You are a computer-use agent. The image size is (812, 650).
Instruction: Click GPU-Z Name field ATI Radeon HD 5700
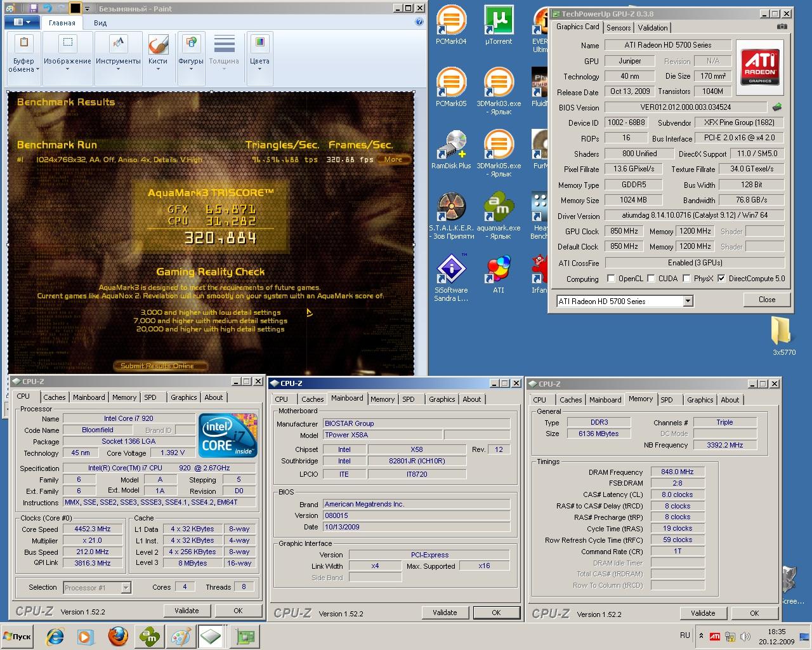click(667, 45)
